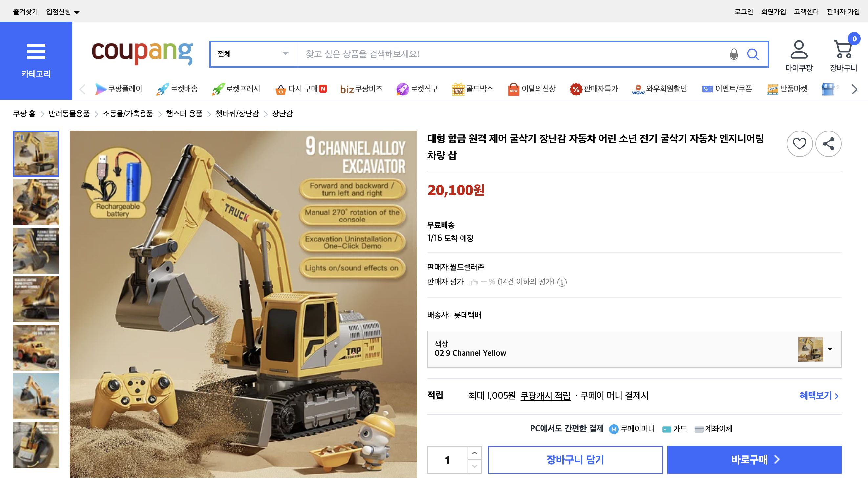
Task: Click the search magnifier icon
Action: click(x=753, y=54)
